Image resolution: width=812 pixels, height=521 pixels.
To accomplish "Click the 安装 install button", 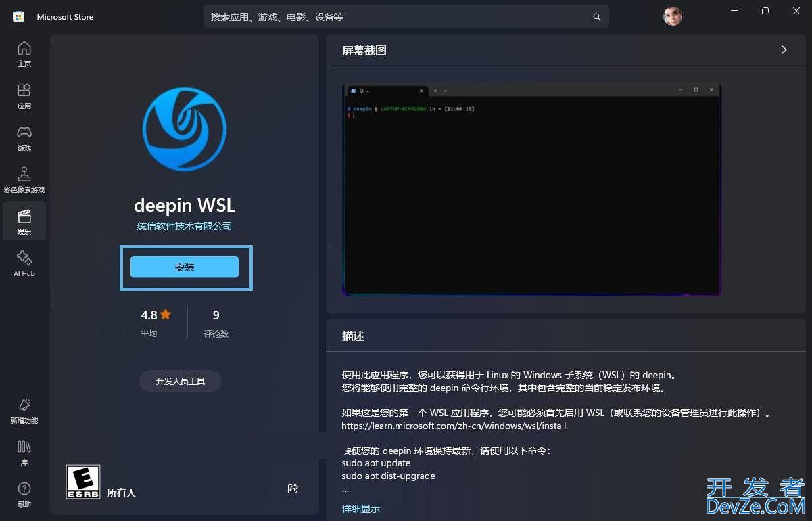I will pyautogui.click(x=185, y=267).
